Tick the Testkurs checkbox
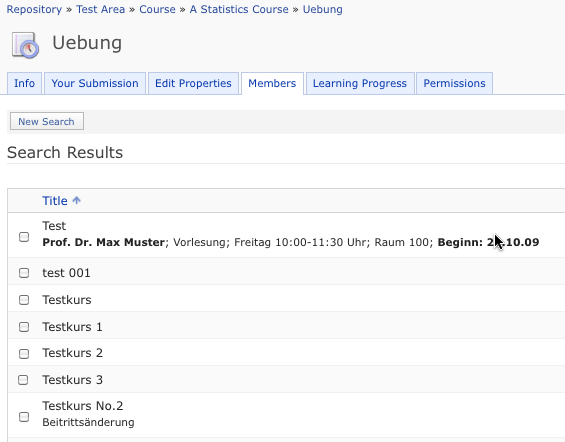This screenshot has height=442, width=565. coord(24,300)
